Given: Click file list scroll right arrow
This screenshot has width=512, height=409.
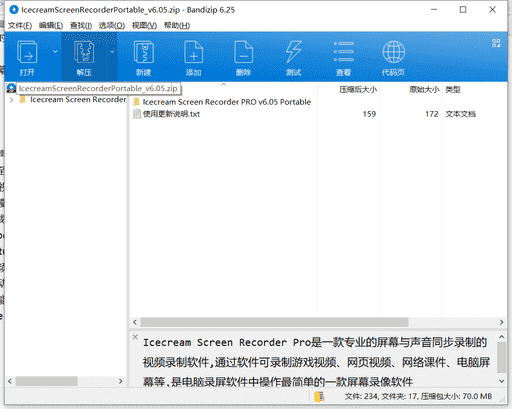Looking at the screenshot, I should [501, 322].
